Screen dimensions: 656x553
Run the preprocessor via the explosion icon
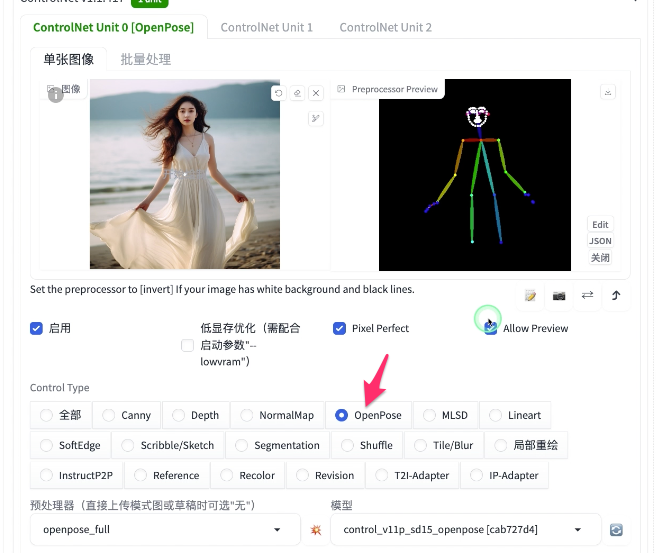(x=316, y=530)
